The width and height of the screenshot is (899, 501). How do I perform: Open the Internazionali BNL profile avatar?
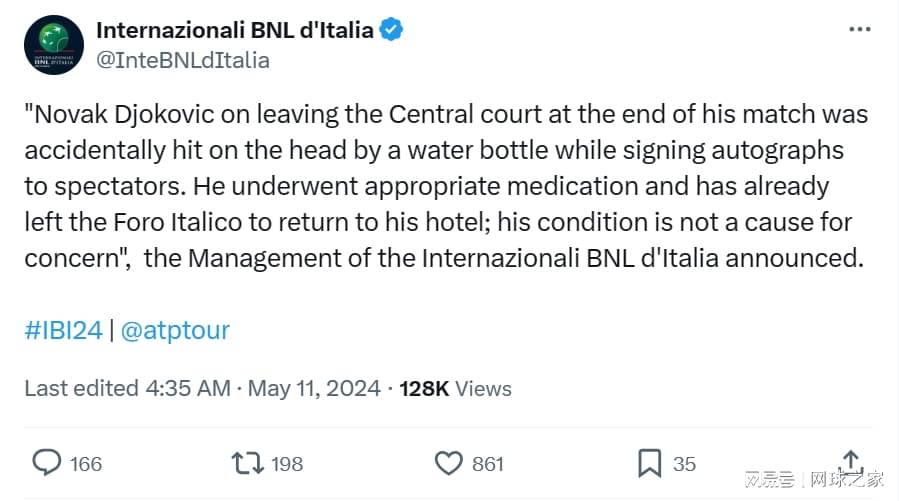[54, 45]
